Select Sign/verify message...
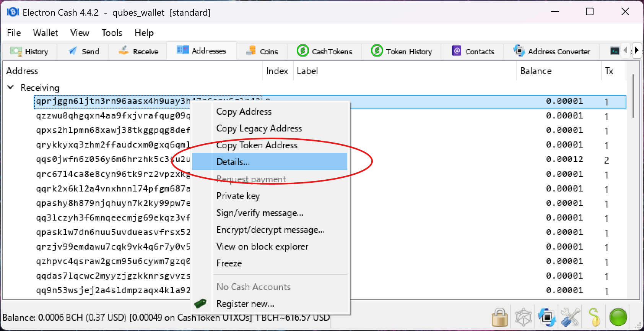This screenshot has height=331, width=644. tap(270, 213)
